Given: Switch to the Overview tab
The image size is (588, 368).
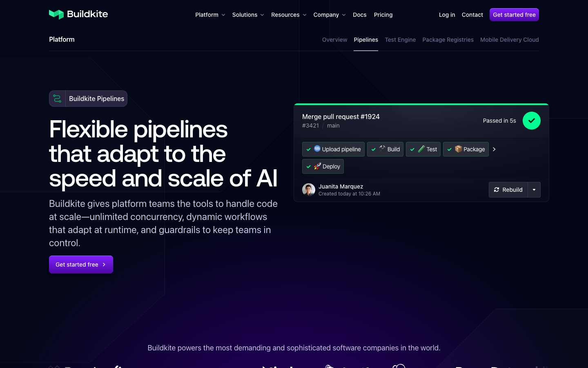Looking at the screenshot, I should [335, 40].
